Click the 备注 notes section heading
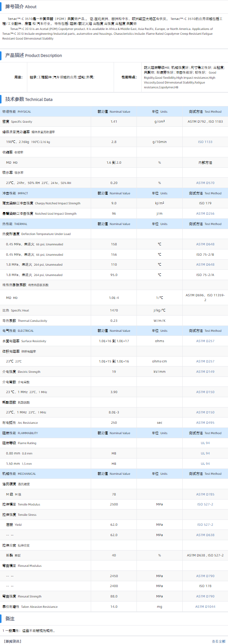The image size is (228, 644). click(x=10, y=619)
